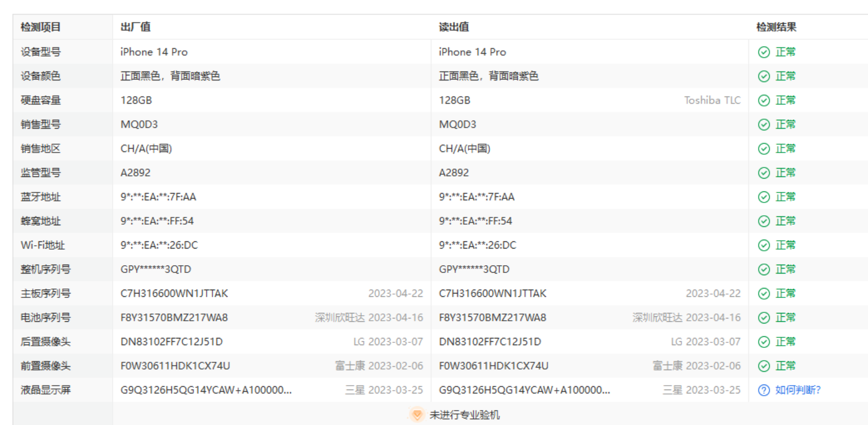
Task: Click iPhone 14 Pro in 读出值 column
Action: 472,52
